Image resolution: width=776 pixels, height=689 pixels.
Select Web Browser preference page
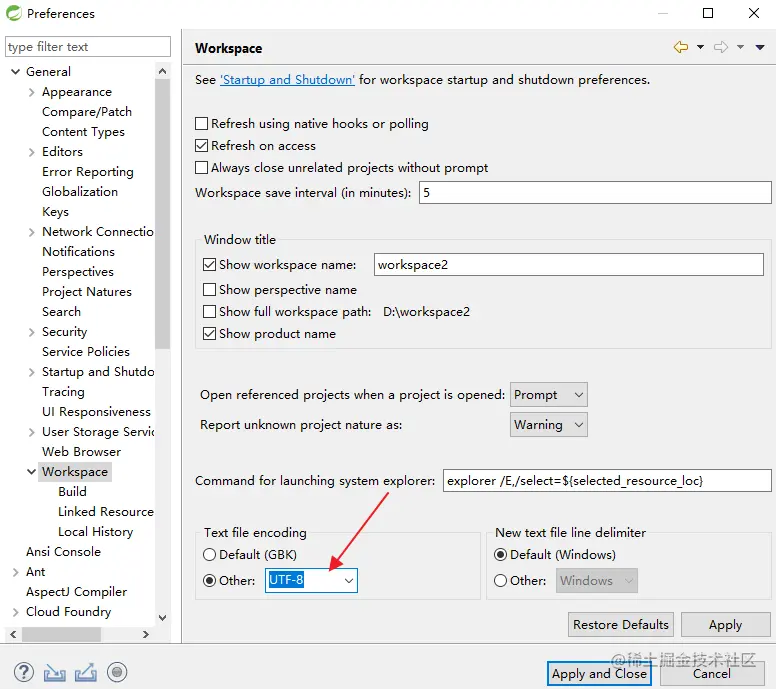coord(81,451)
